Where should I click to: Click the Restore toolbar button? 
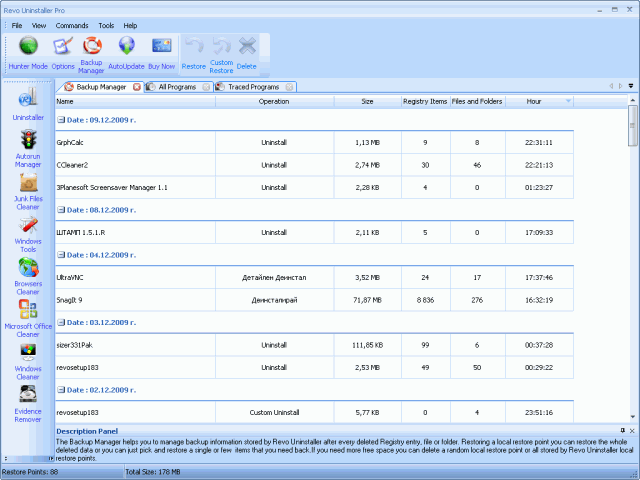[x=193, y=53]
